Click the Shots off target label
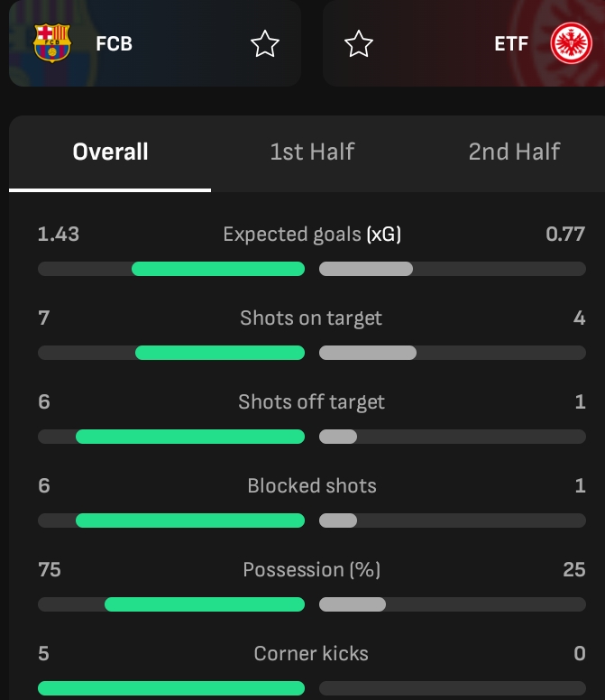The width and height of the screenshot is (605, 700). 311,402
